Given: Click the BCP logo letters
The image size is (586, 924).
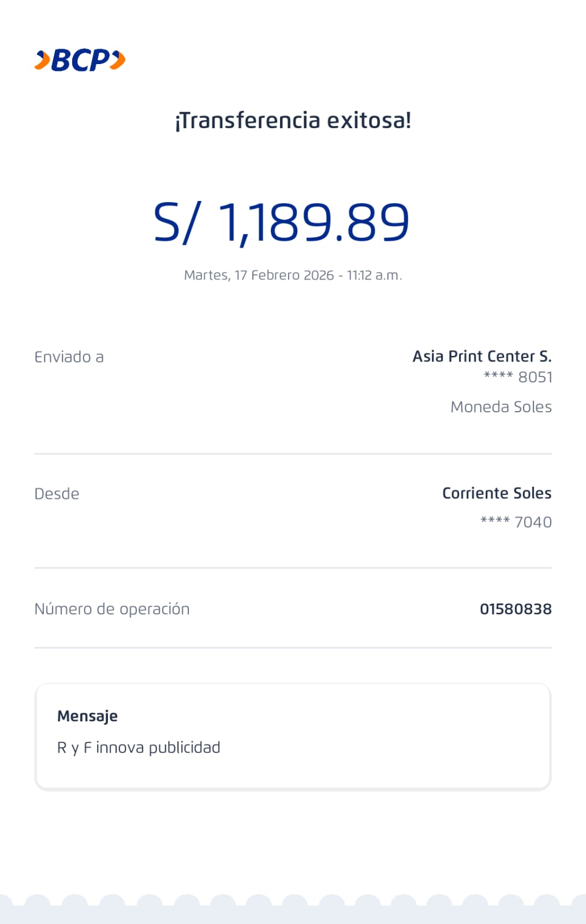Looking at the screenshot, I should (x=81, y=60).
